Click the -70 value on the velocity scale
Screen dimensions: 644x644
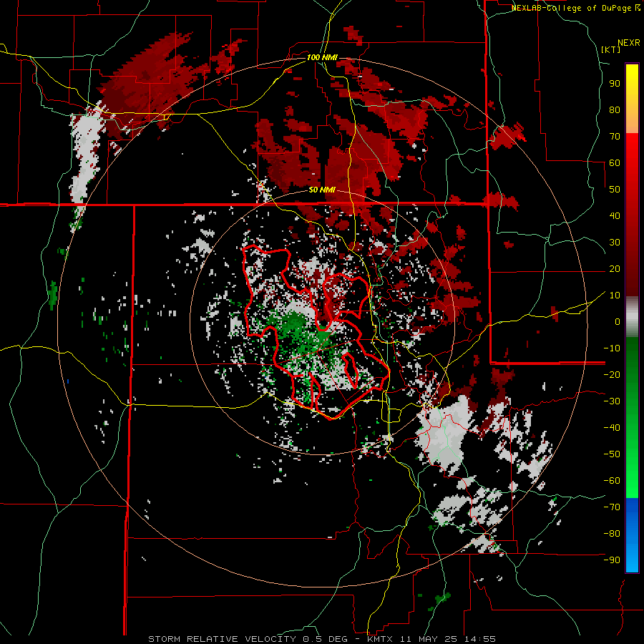point(612,507)
